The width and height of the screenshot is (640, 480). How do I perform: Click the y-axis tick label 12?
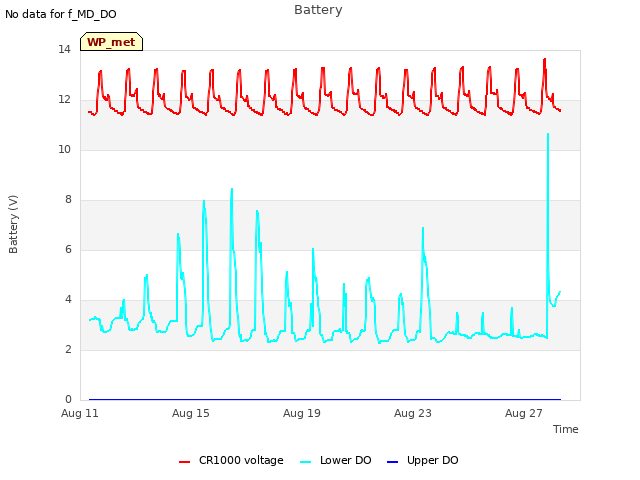(x=64, y=100)
